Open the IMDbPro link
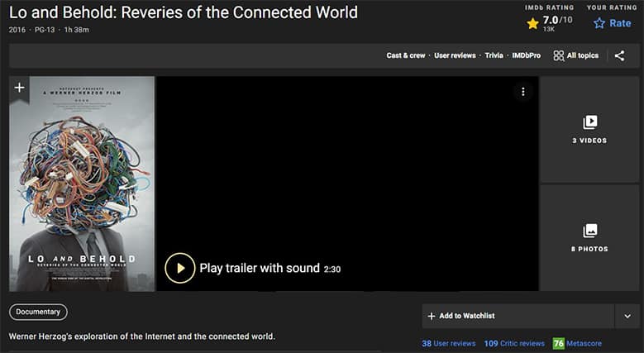 pos(526,55)
